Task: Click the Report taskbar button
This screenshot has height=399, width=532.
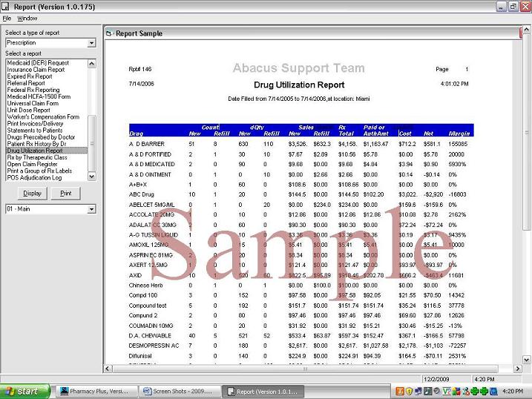Action: point(263,392)
